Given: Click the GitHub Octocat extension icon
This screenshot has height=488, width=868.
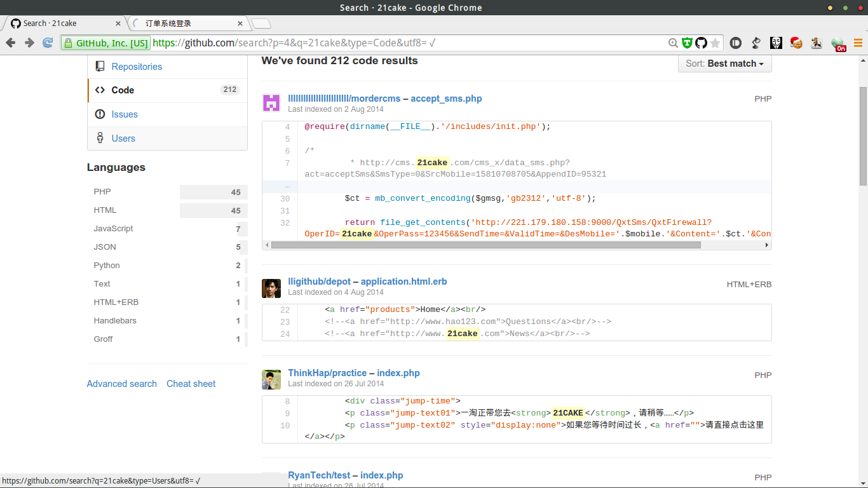Looking at the screenshot, I should [701, 43].
